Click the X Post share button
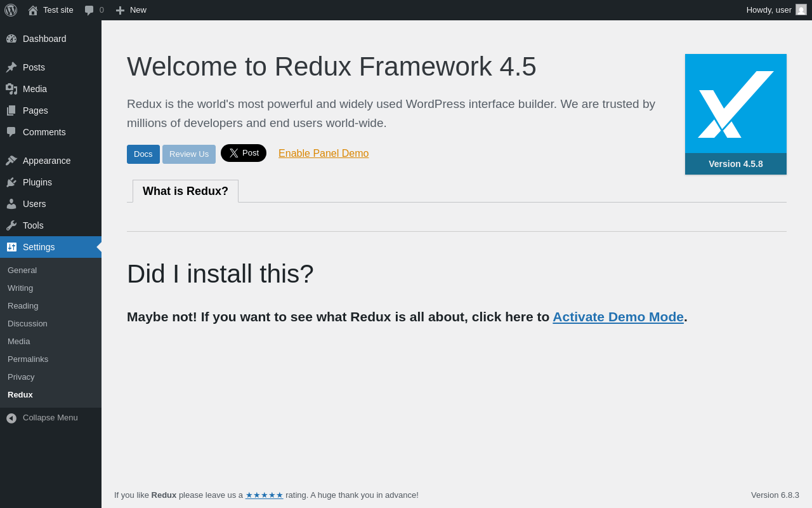 pyautogui.click(x=244, y=153)
